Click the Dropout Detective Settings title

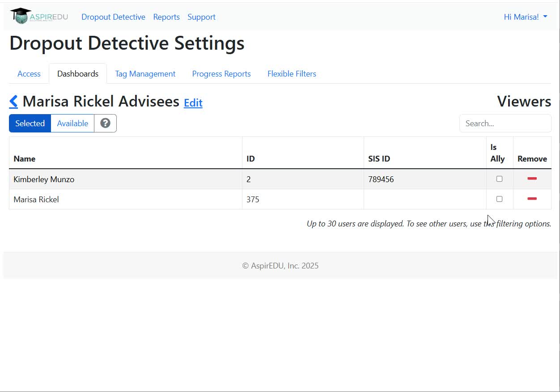[x=127, y=43]
